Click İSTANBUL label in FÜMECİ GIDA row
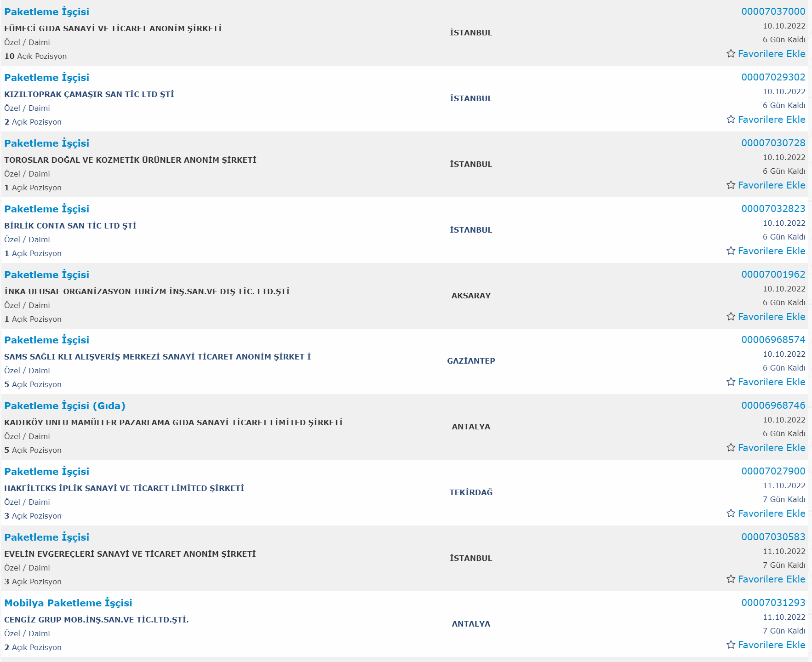 click(x=471, y=33)
